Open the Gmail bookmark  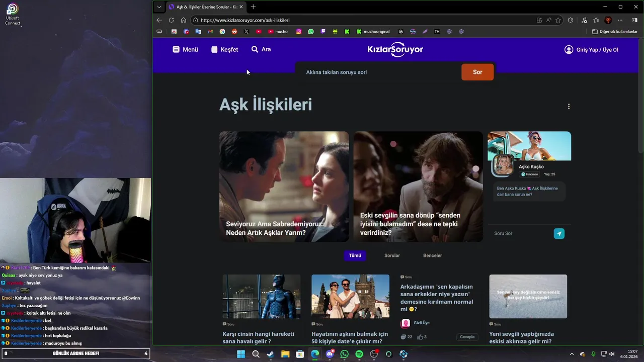tap(210, 31)
